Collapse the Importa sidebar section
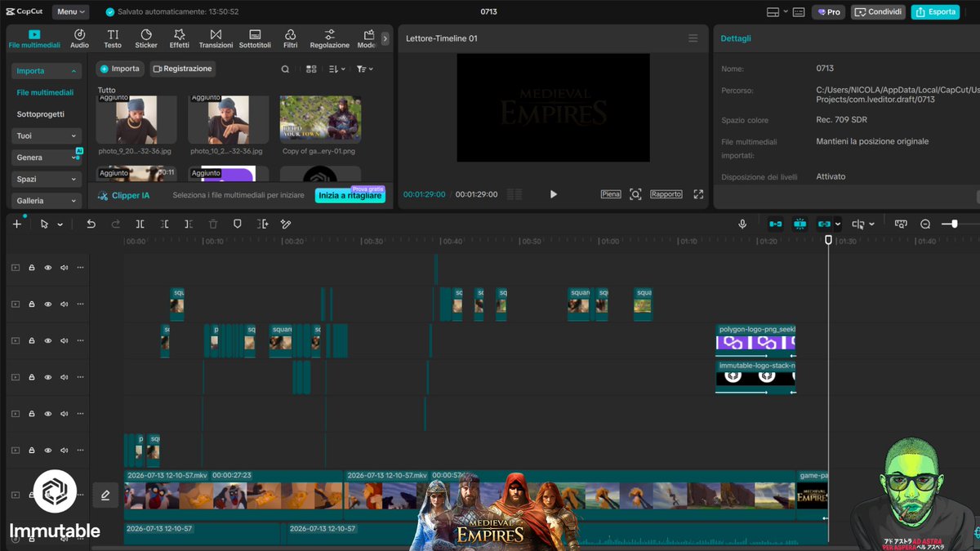The image size is (980, 551). pyautogui.click(x=47, y=71)
